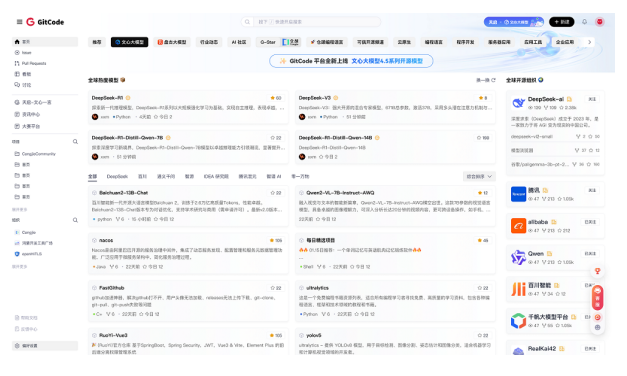Click the globe icon beside 全球开源组织
This screenshot has width=627, height=376.
(541, 80)
